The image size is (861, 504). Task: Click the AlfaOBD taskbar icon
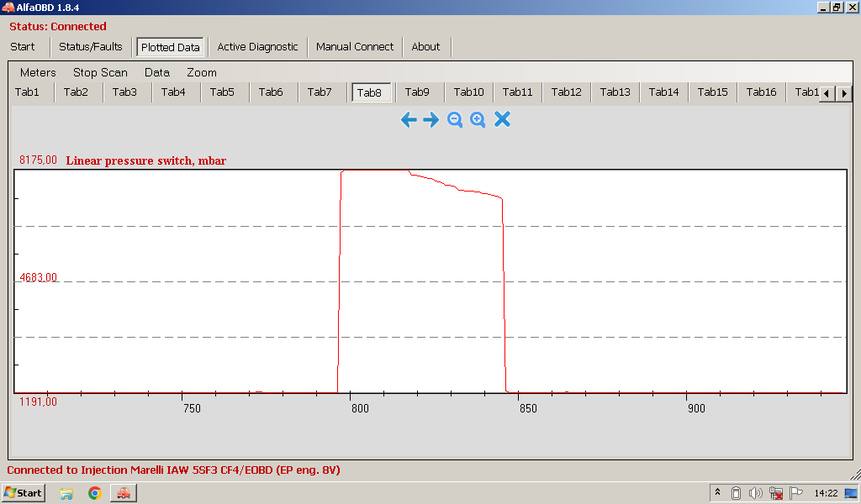[124, 493]
